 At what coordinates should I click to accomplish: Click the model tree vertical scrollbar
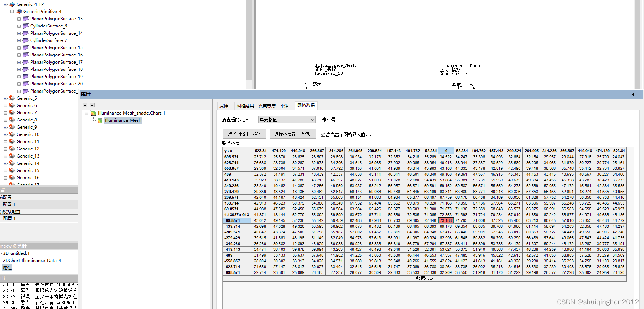click(x=249, y=40)
